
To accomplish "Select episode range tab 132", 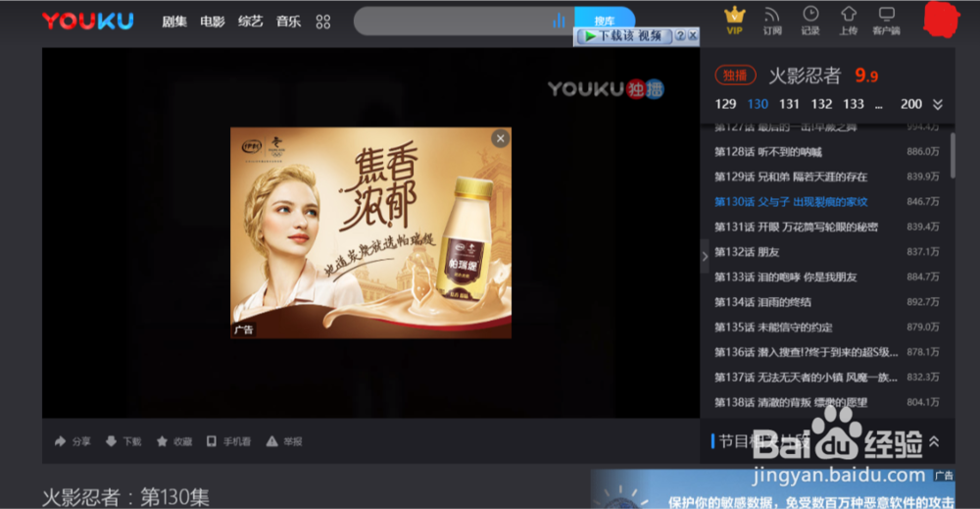I will pos(821,104).
